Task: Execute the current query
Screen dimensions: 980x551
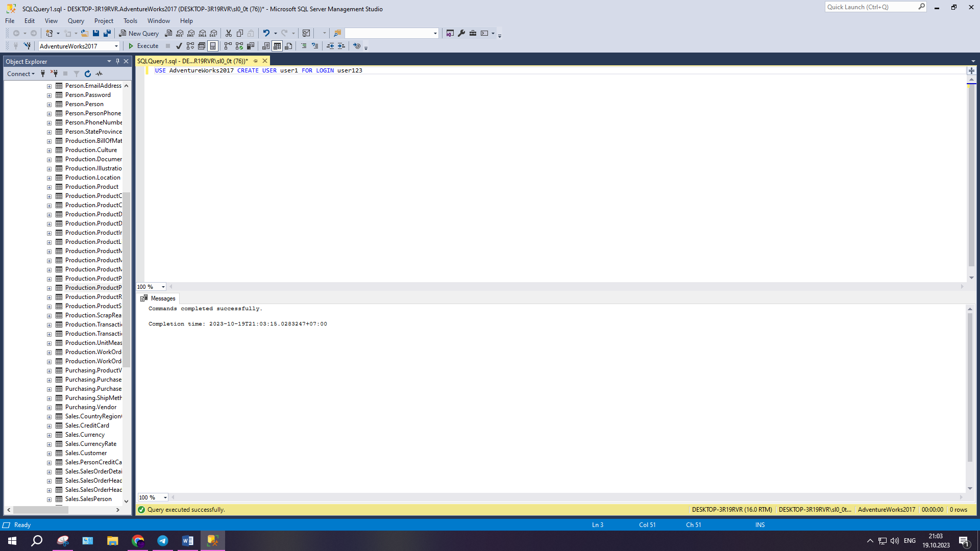Action: point(143,46)
